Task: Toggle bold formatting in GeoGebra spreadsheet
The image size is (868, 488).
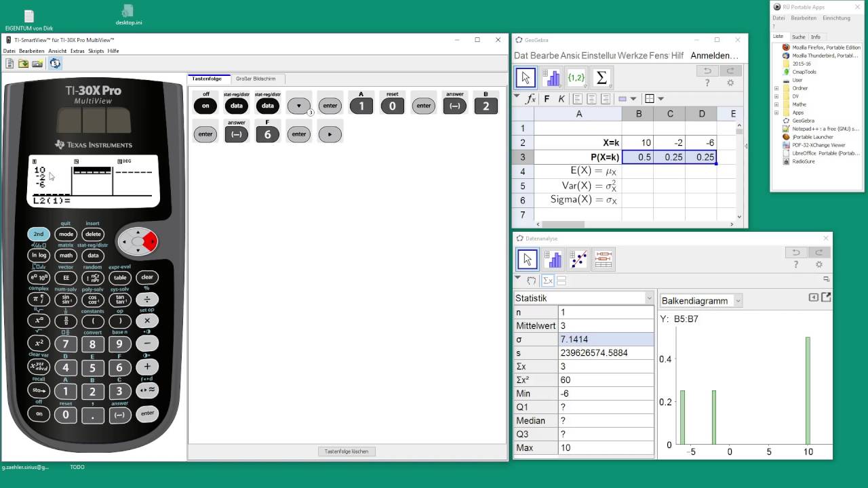Action: coord(547,99)
